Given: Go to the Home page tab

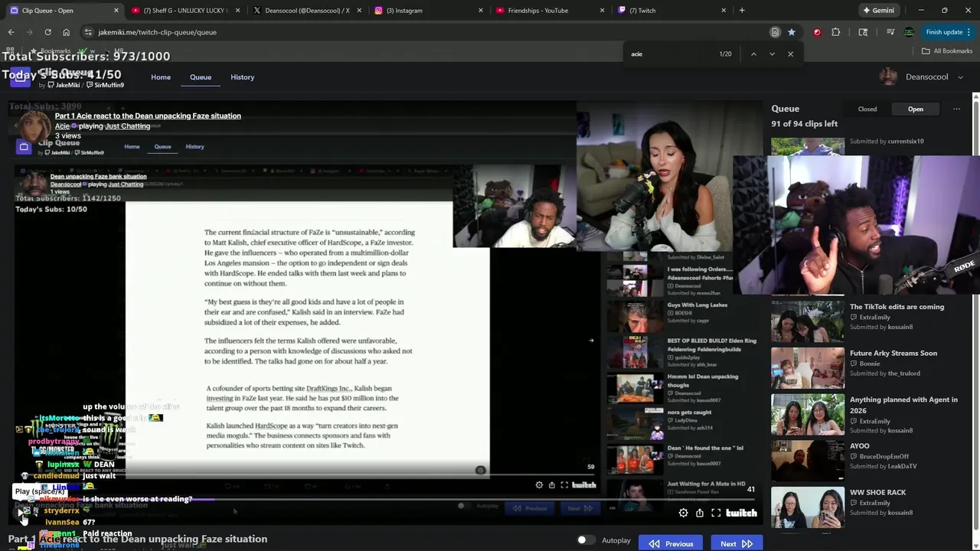Looking at the screenshot, I should click(161, 77).
